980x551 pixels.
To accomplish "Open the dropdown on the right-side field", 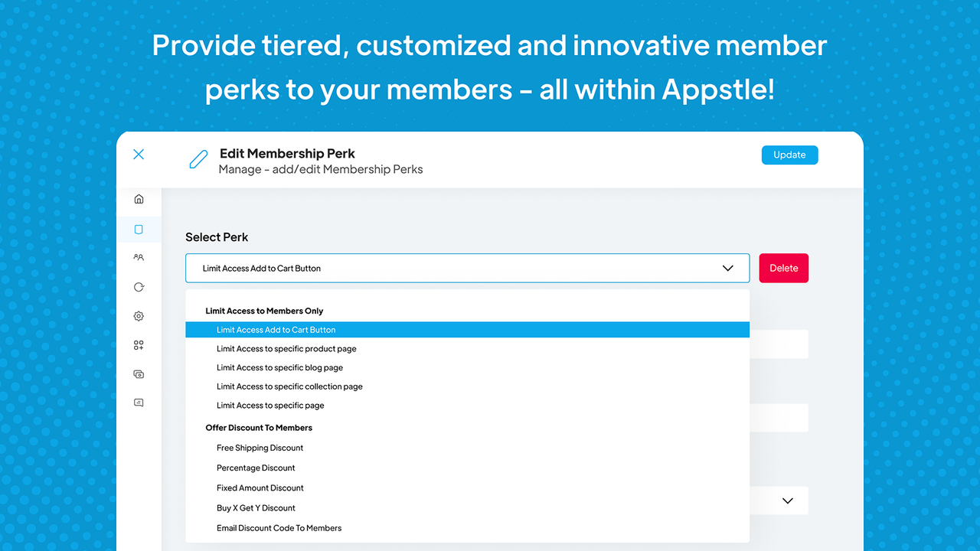I will tap(787, 500).
